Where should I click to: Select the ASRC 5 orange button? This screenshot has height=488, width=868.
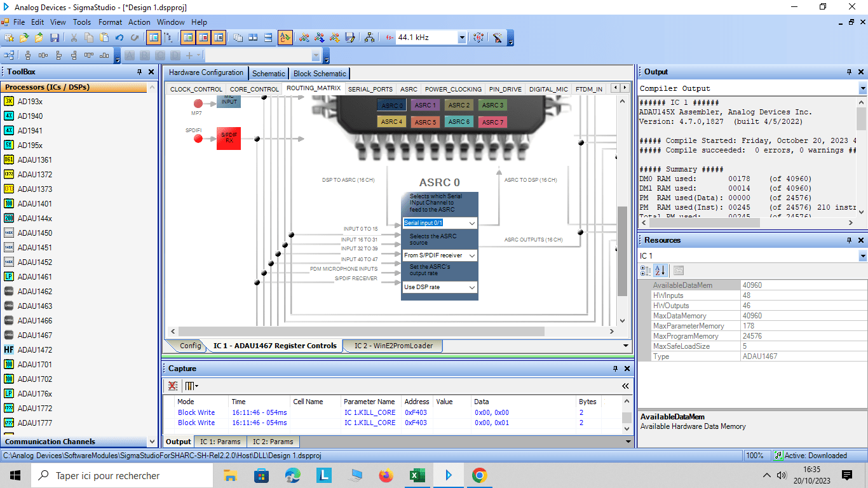pos(426,121)
